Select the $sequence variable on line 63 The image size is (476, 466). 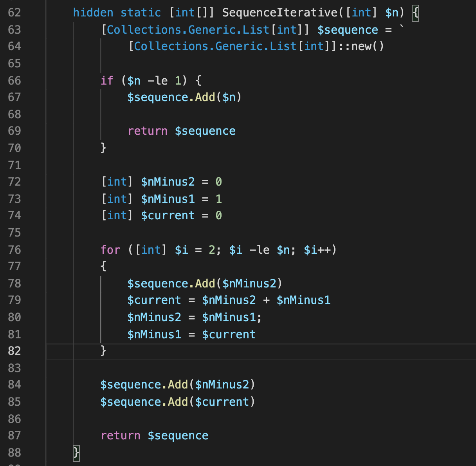tap(348, 29)
